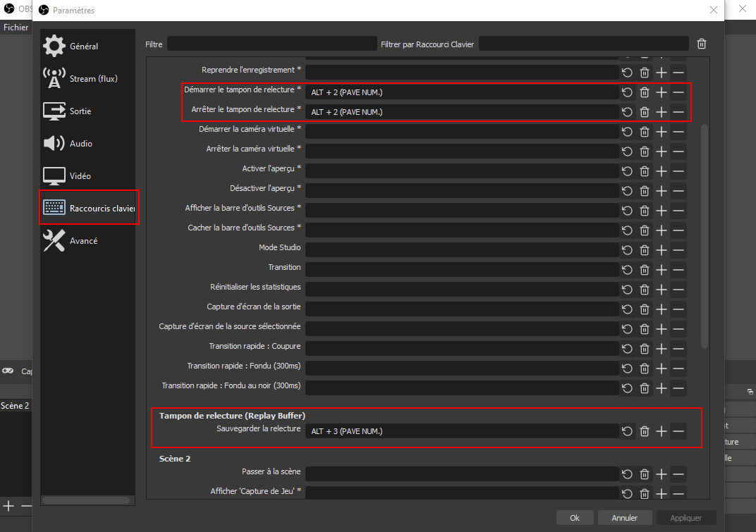Screen dimensions: 756x532
Task: Click the Annuler button
Action: [624, 518]
